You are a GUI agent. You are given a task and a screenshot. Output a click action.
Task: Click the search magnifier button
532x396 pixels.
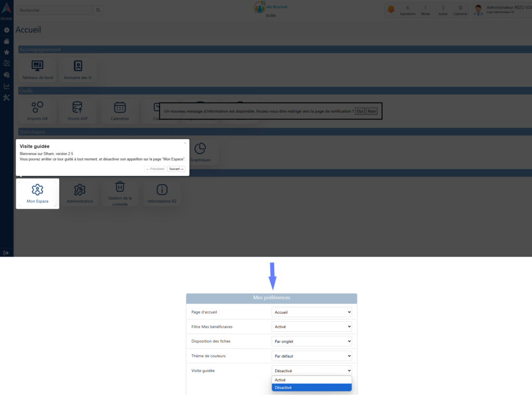98,10
